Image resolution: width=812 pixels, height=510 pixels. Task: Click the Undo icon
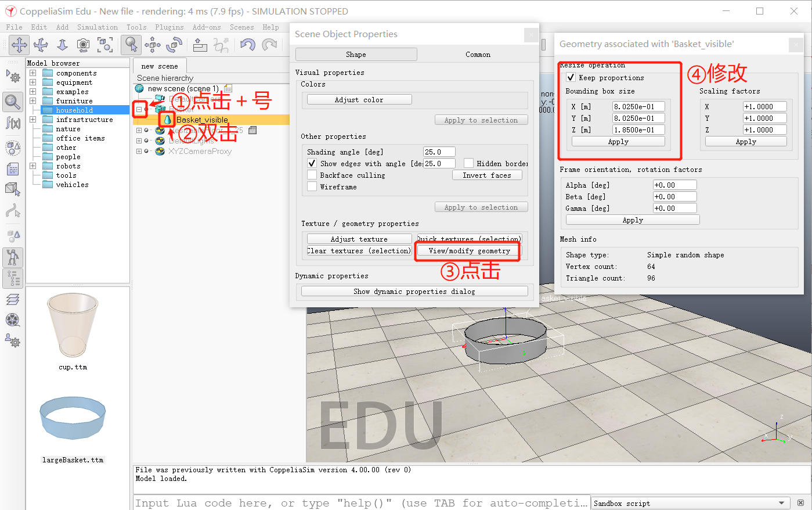247,45
